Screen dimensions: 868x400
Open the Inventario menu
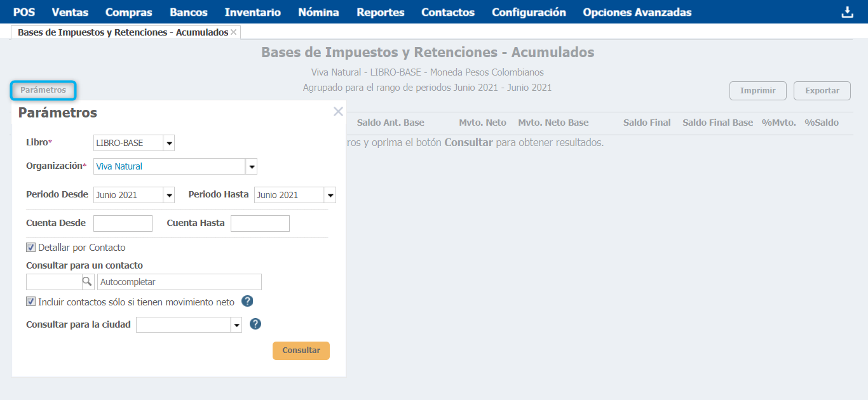point(252,12)
